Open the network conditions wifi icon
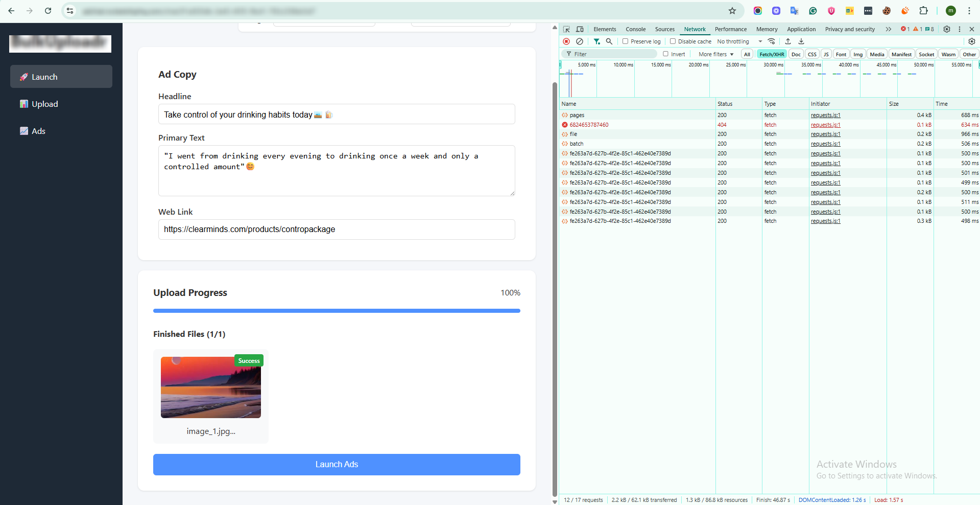The width and height of the screenshot is (980, 505). pos(772,41)
